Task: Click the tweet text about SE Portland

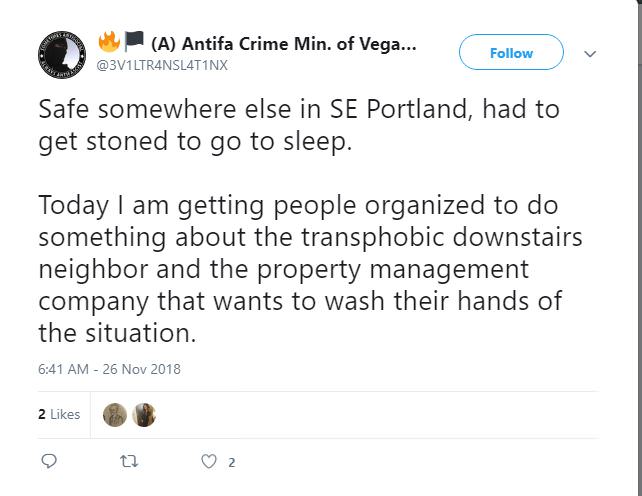Action: (x=299, y=125)
